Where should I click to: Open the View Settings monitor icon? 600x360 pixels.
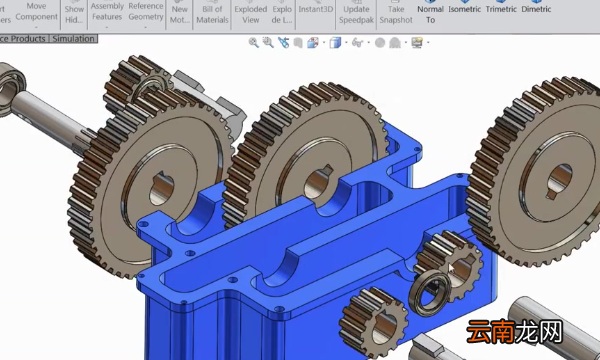pos(417,43)
